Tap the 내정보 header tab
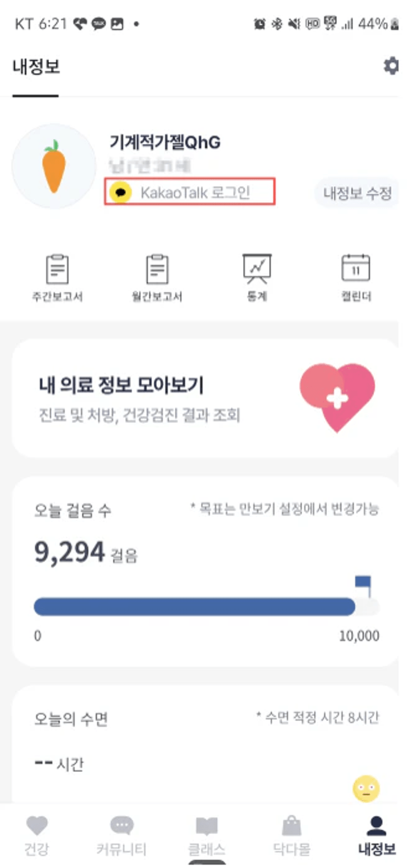The image size is (407, 868). pyautogui.click(x=36, y=67)
